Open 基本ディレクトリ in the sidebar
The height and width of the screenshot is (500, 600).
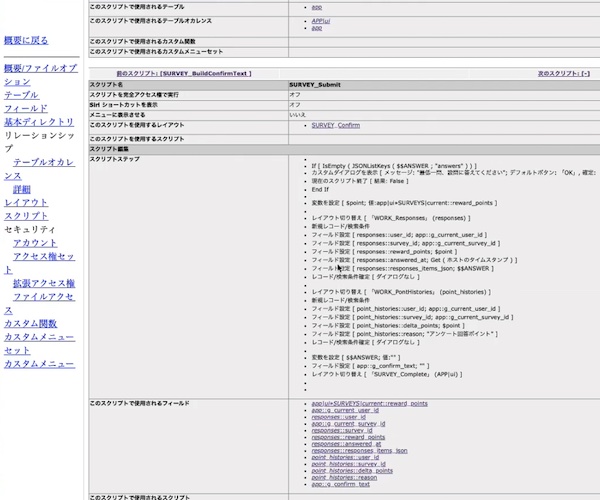38,122
